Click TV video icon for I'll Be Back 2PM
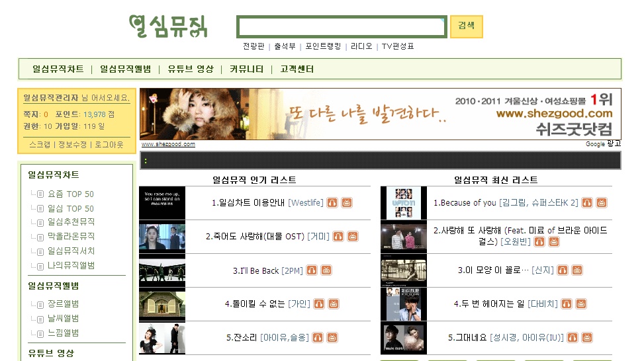This screenshot has width=644, height=361. pos(326,270)
